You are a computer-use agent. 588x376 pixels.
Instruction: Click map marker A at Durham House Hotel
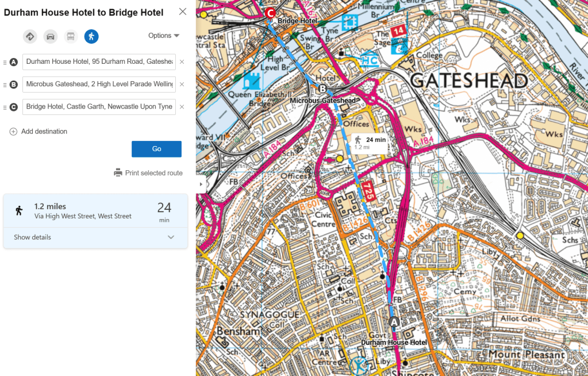pos(394,322)
